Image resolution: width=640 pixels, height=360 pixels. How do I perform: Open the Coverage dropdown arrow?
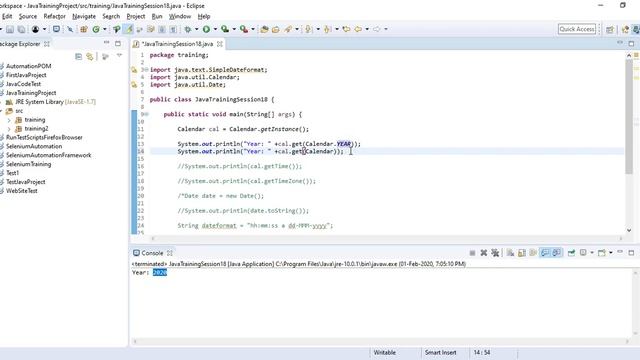coord(234,29)
